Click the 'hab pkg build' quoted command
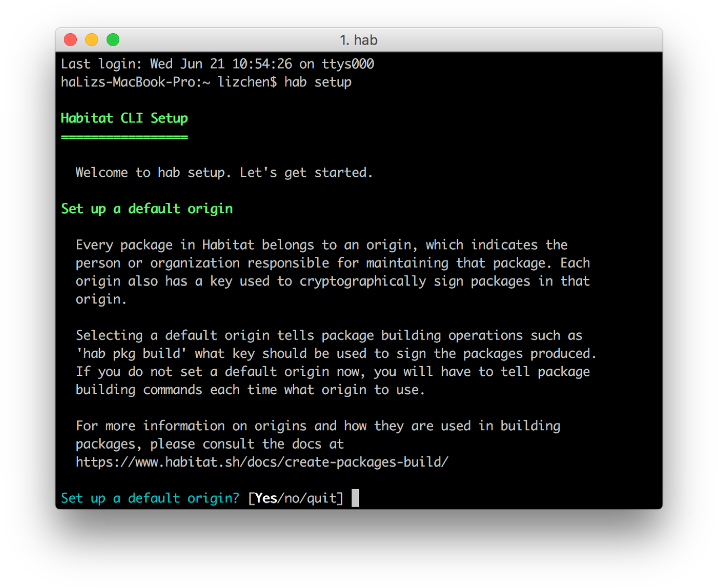 (129, 353)
